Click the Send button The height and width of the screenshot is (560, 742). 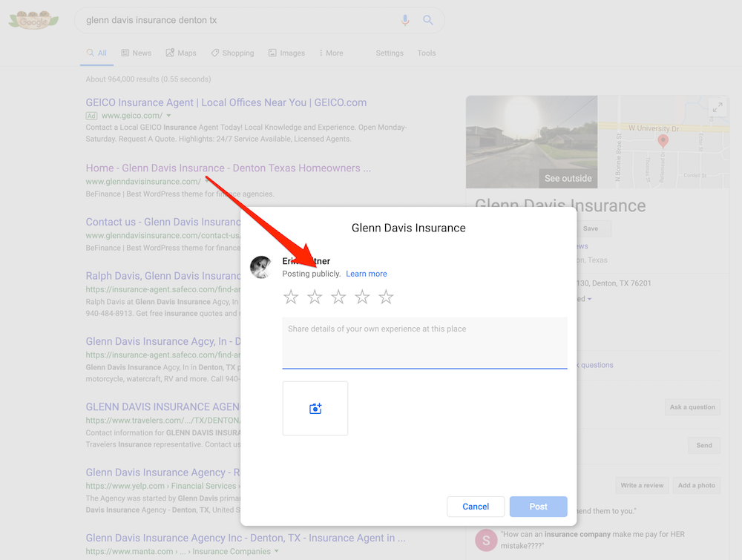click(x=704, y=446)
